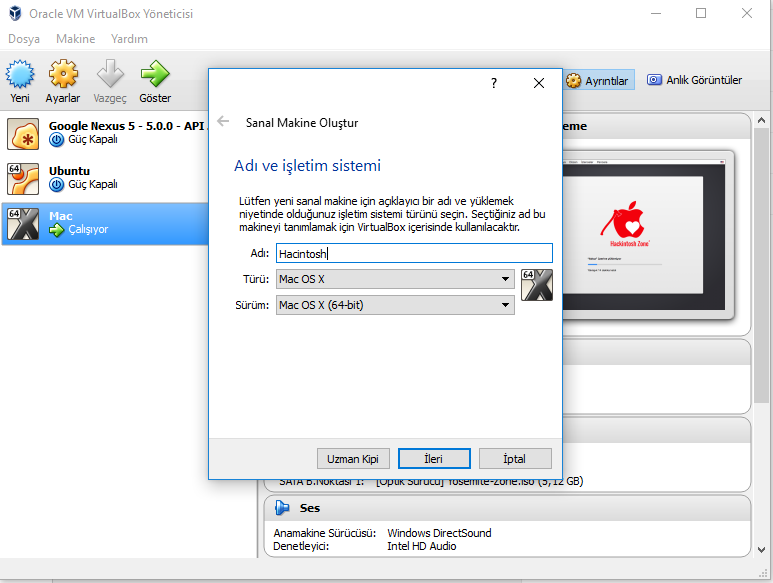Click running arrow icon next to Çalışıyor
Viewport: 773px width, 583px height.
(x=57, y=230)
